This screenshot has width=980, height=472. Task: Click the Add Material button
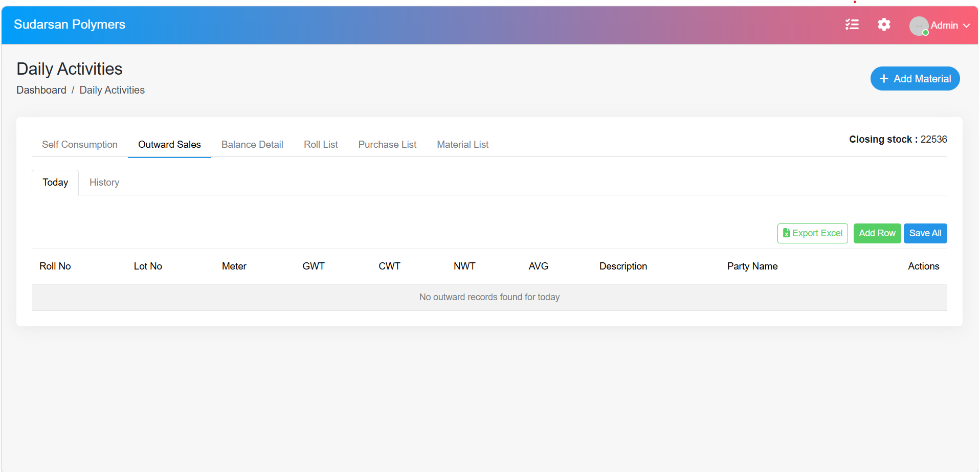click(x=915, y=79)
